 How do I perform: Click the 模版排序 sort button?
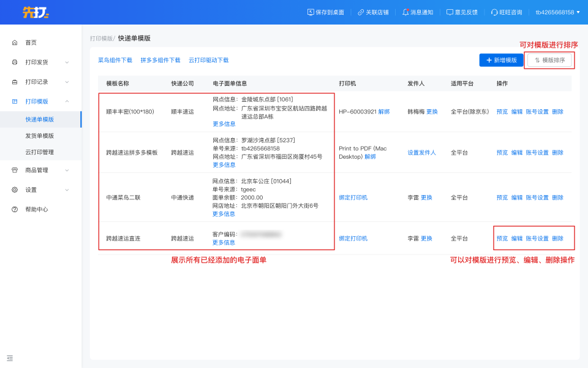tap(549, 60)
